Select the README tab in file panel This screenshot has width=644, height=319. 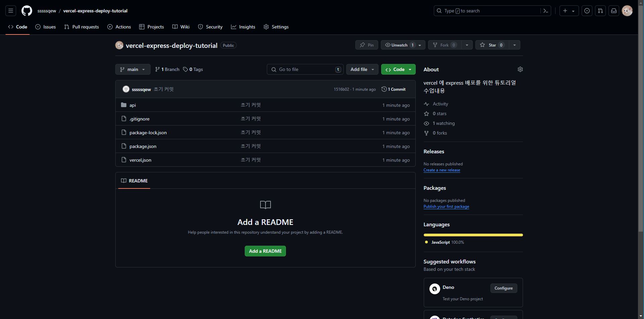pyautogui.click(x=134, y=181)
